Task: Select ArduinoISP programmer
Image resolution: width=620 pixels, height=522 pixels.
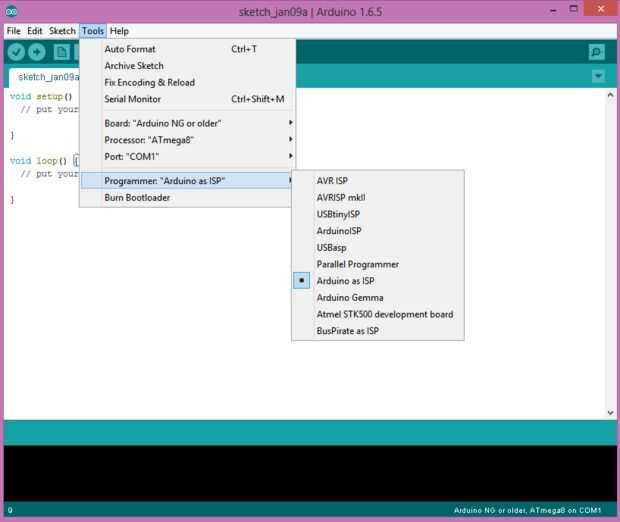Action: [x=378, y=231]
